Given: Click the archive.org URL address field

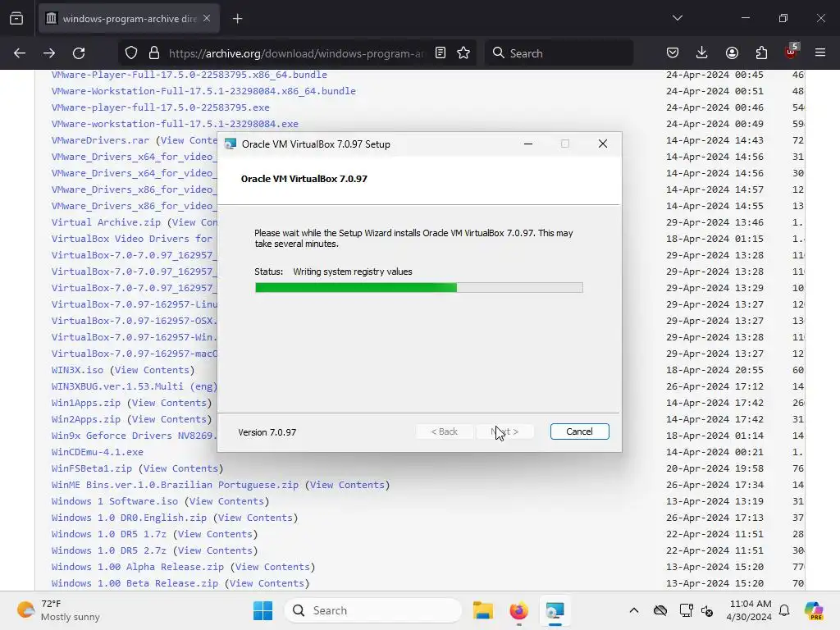Looking at the screenshot, I should (296, 53).
